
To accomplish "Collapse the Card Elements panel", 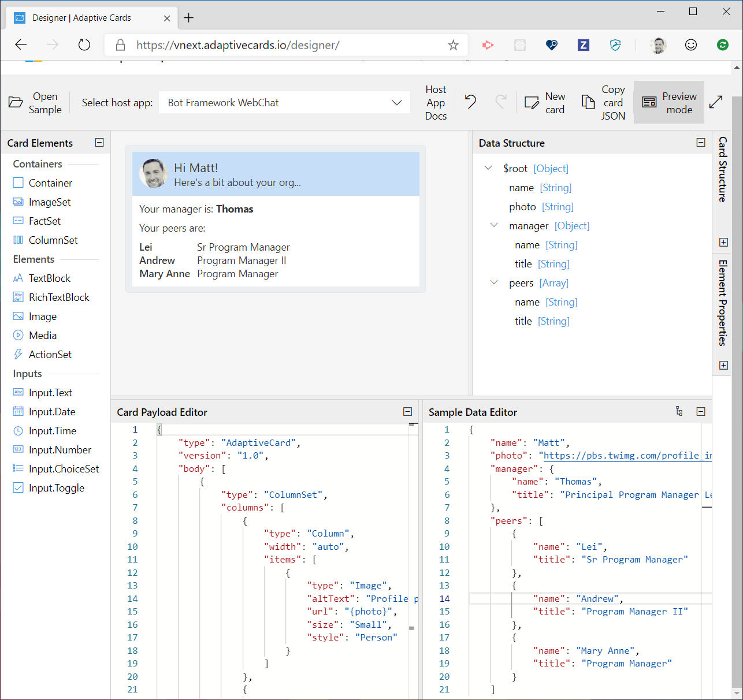I will point(99,142).
